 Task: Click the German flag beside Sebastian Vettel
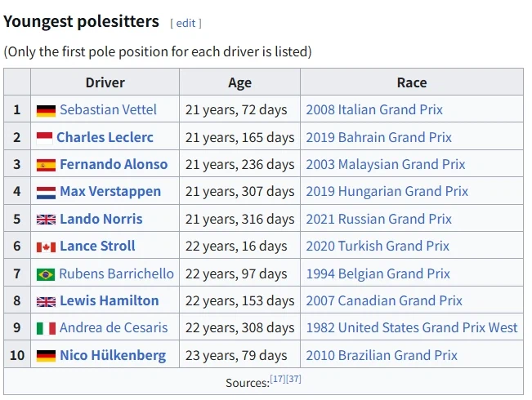coord(46,110)
